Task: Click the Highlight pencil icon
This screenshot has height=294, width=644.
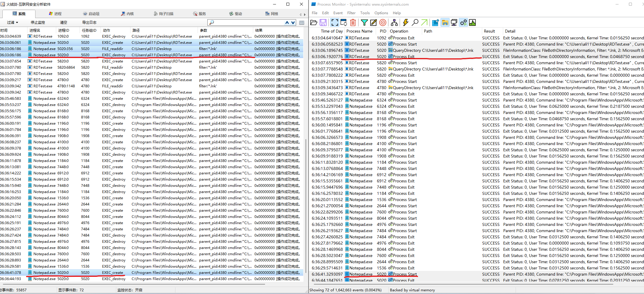Action: click(x=373, y=23)
